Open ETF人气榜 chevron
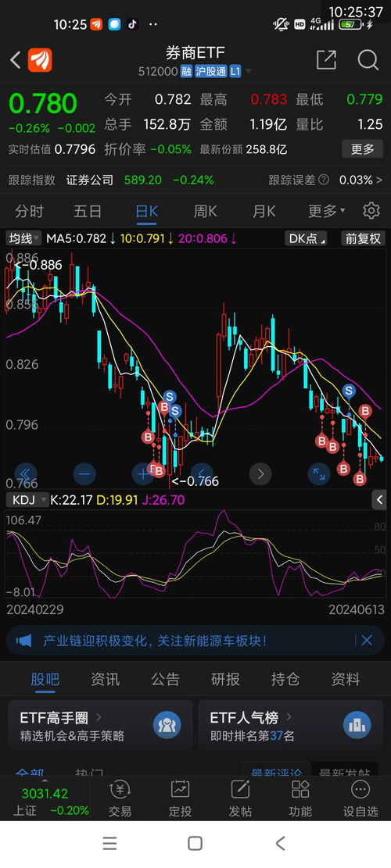 pyautogui.click(x=289, y=717)
